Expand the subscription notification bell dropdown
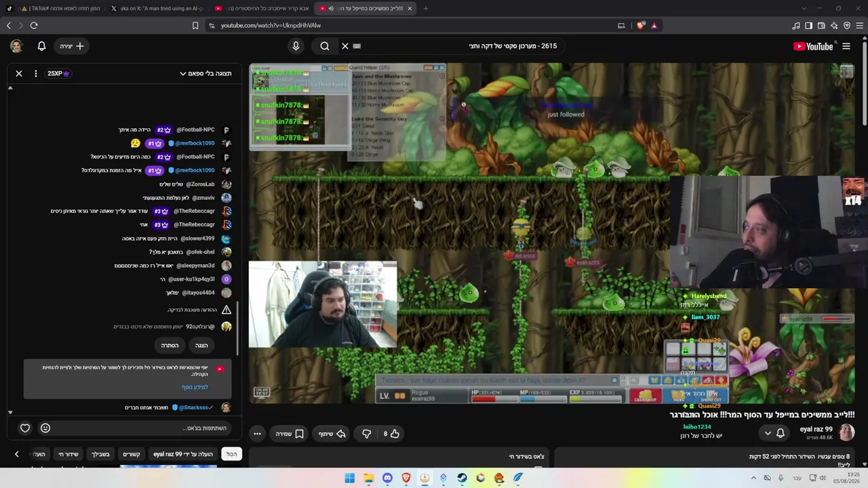The image size is (868, 488). (774, 433)
